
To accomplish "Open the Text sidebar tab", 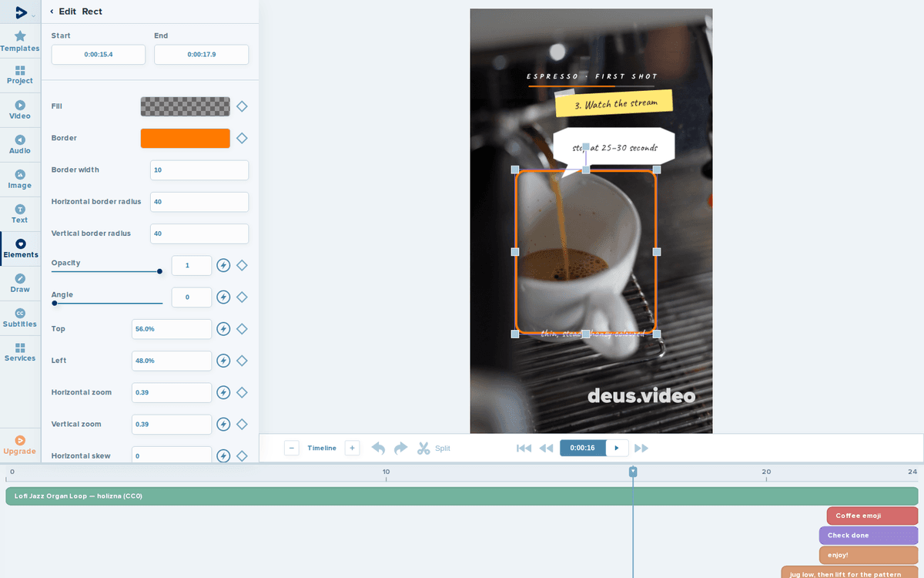I will point(20,213).
